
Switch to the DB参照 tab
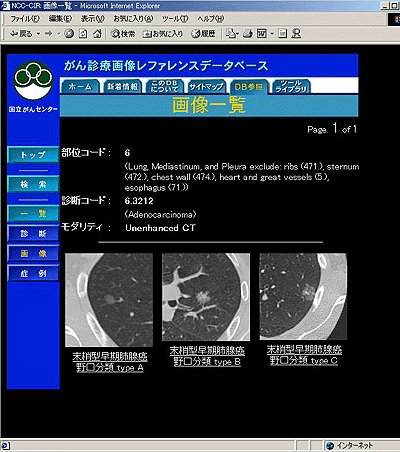click(x=248, y=87)
